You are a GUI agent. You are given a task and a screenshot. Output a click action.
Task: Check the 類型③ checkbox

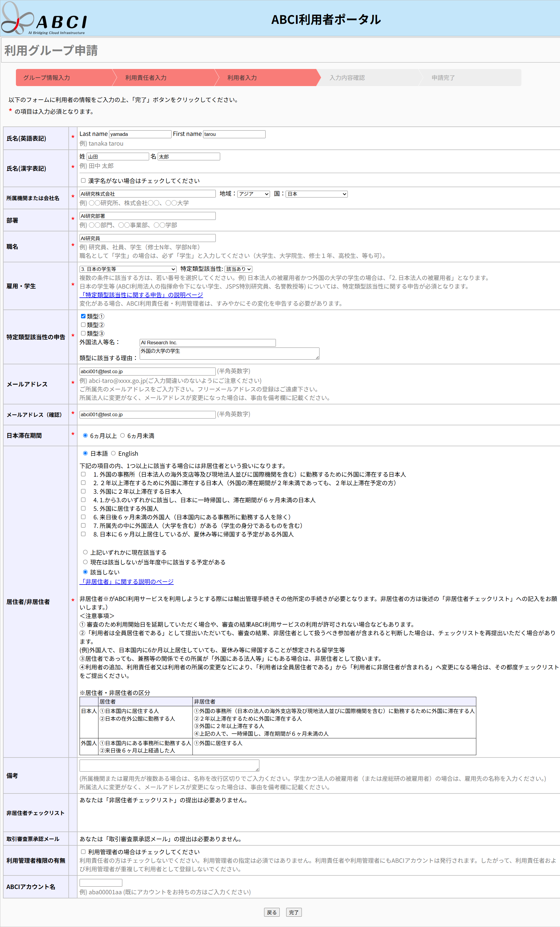click(x=83, y=333)
